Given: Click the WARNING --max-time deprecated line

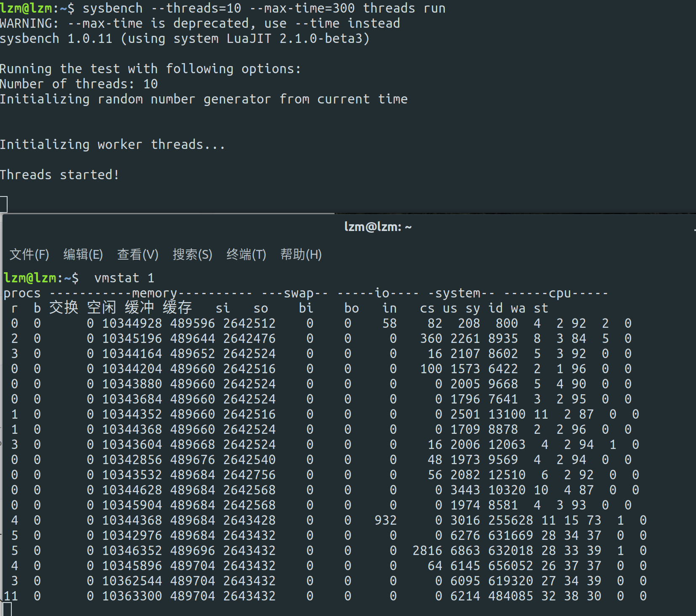Looking at the screenshot, I should [x=200, y=23].
